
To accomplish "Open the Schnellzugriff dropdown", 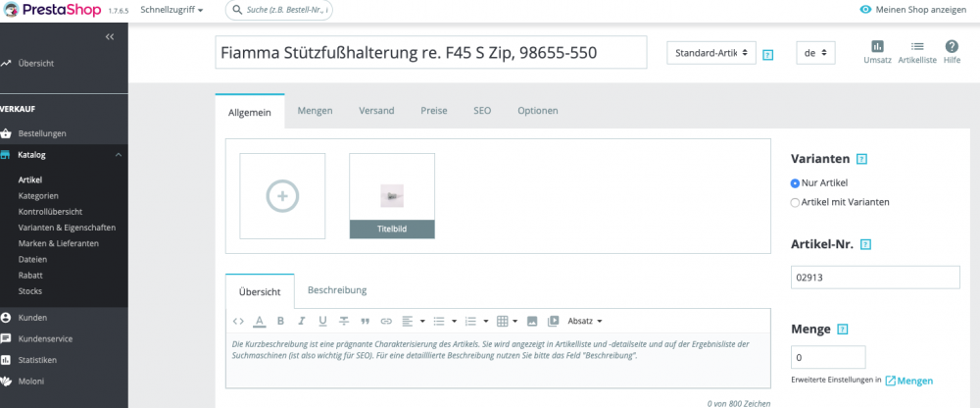I will tap(171, 10).
